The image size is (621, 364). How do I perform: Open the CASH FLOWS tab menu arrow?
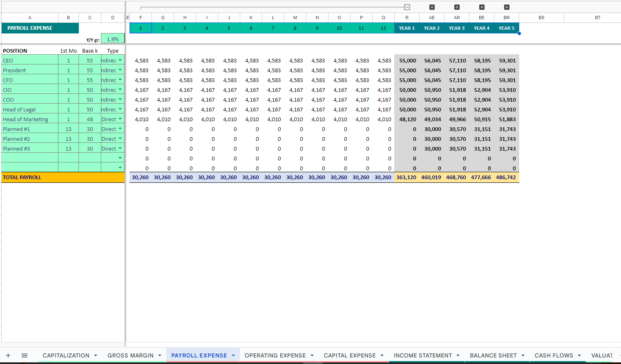click(x=579, y=355)
